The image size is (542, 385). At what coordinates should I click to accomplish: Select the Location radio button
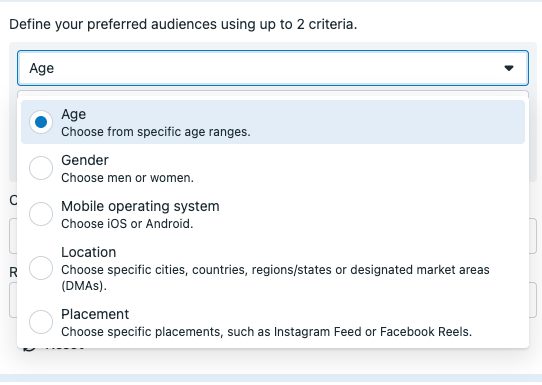(41, 268)
